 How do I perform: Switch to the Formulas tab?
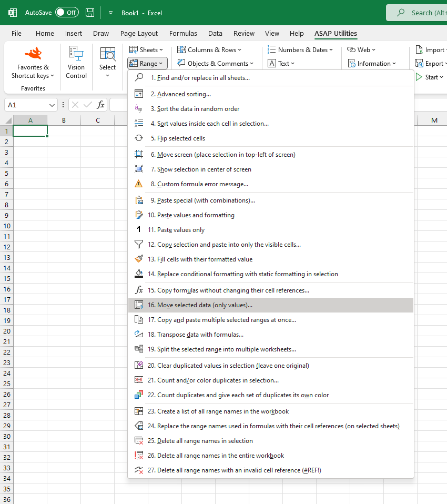pos(183,34)
